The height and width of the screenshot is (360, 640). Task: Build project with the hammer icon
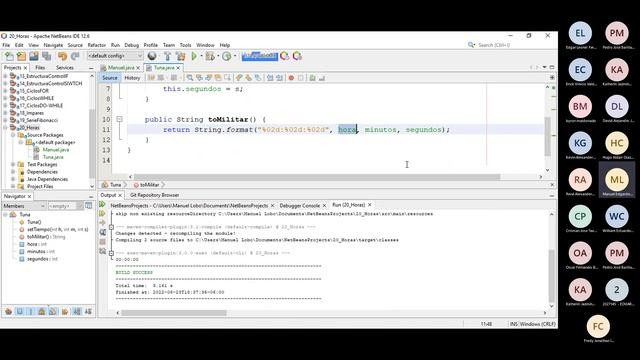(167, 56)
